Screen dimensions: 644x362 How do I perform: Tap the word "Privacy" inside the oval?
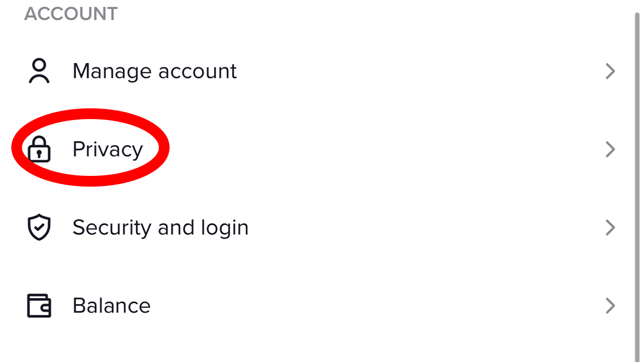(x=108, y=150)
